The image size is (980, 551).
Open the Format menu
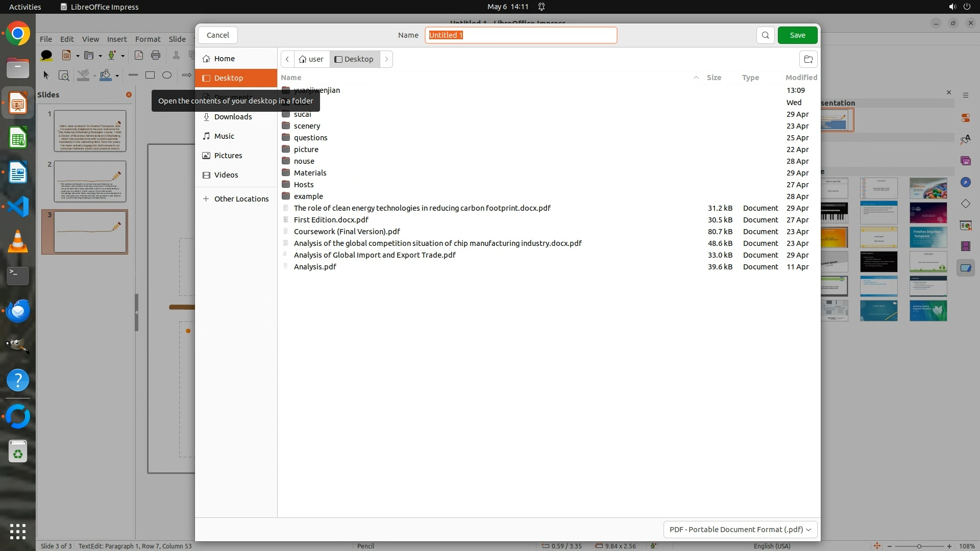point(148,39)
